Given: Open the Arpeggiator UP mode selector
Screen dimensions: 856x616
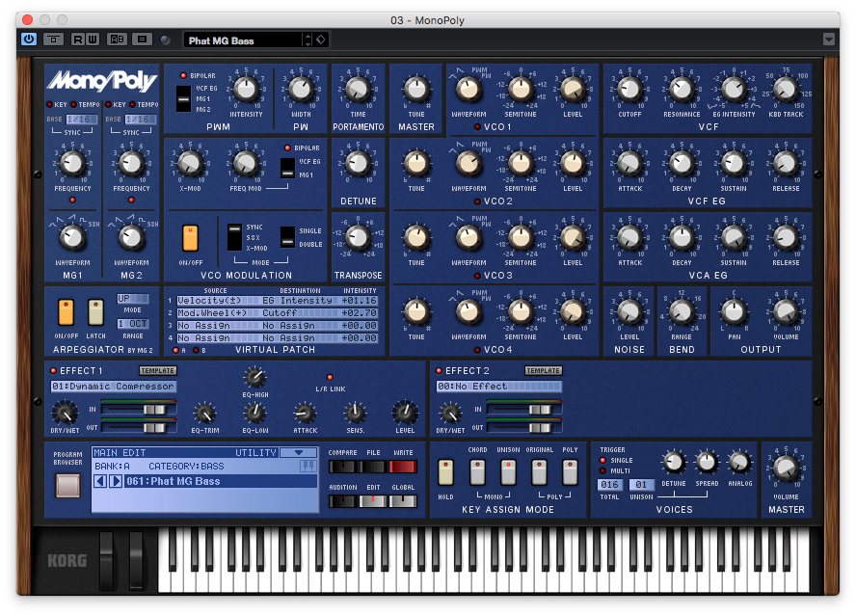Looking at the screenshot, I should [133, 299].
